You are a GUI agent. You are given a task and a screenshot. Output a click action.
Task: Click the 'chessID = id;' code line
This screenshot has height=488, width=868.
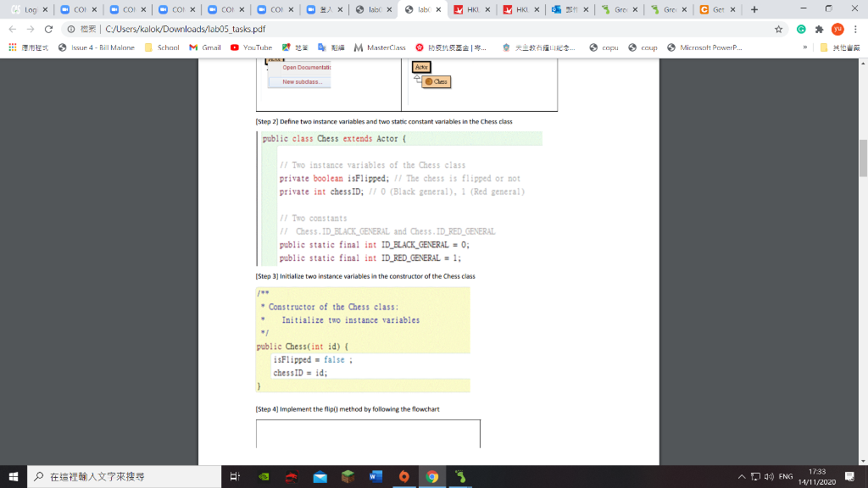[x=300, y=373]
